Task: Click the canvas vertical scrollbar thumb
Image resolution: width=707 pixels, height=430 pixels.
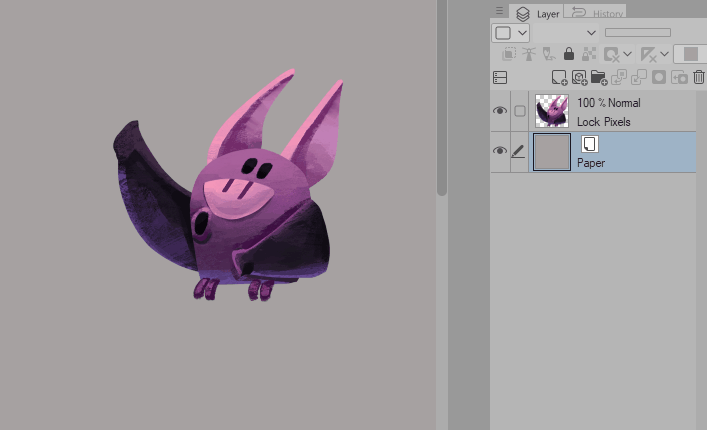Action: [x=442, y=97]
